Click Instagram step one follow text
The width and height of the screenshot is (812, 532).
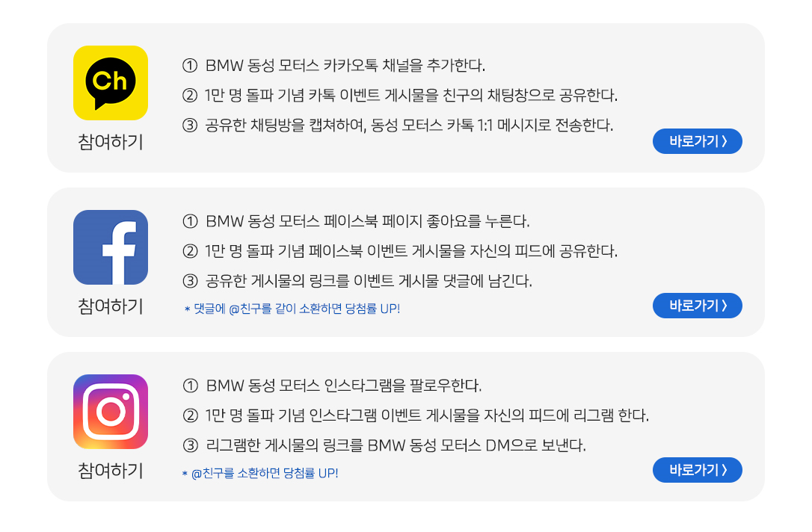(x=332, y=386)
